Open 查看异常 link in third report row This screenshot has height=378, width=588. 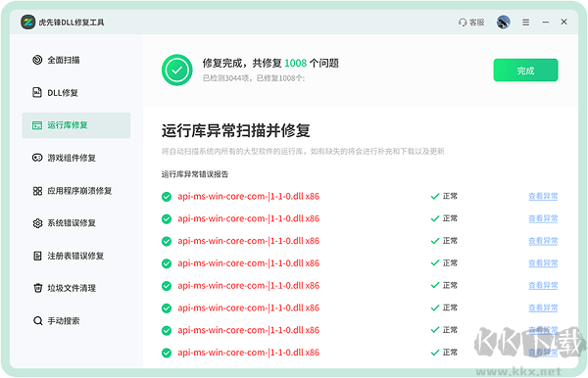543,241
